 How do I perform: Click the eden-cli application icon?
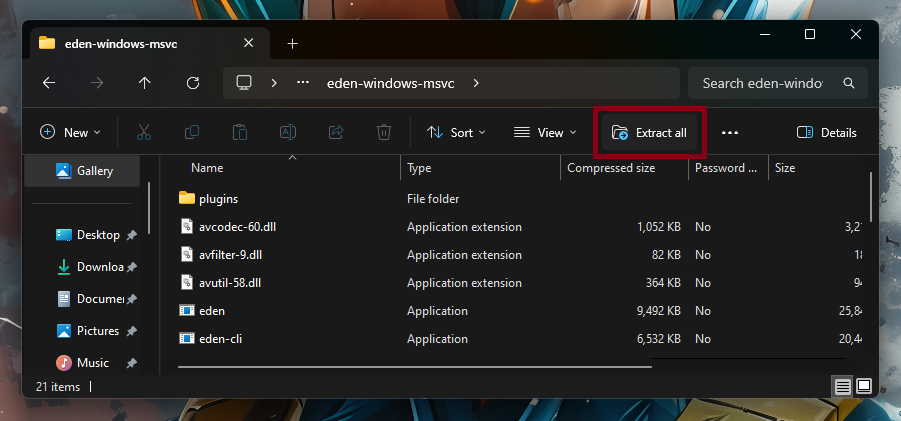(x=187, y=339)
